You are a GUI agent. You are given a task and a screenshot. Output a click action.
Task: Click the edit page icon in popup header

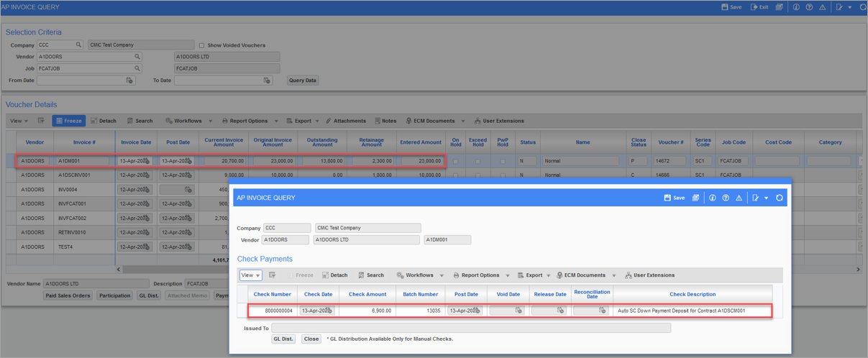tap(756, 198)
